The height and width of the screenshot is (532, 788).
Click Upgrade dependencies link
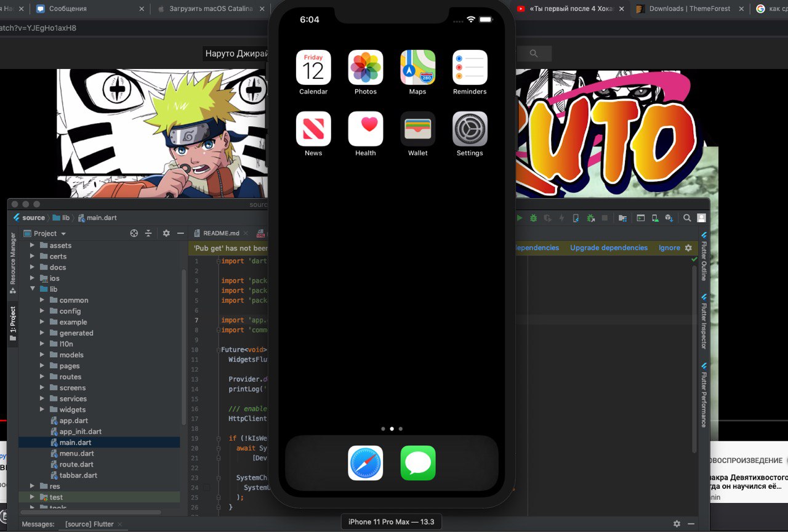point(609,248)
